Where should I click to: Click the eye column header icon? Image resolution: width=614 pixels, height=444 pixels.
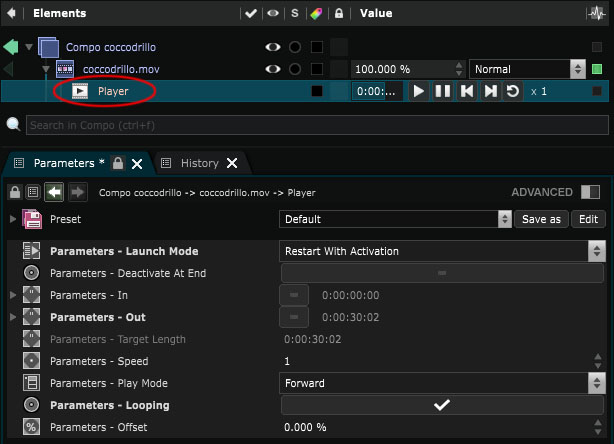(273, 13)
